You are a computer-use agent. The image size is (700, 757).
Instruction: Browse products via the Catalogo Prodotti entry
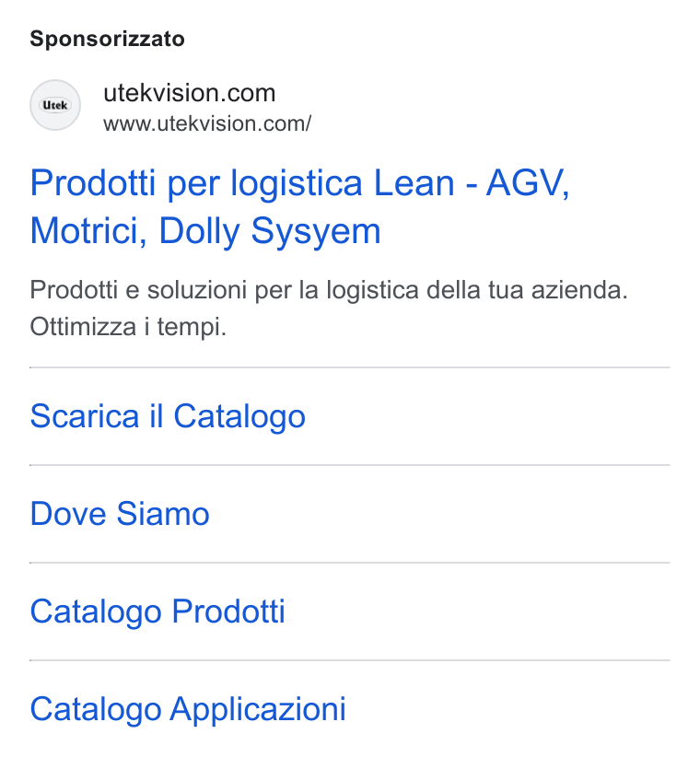(157, 611)
